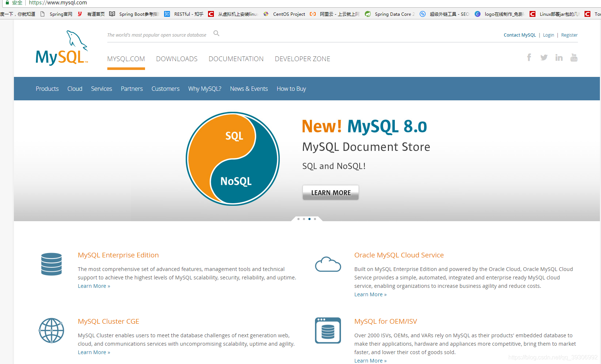Select the second carousel slide dot
601x364 pixels.
point(304,219)
